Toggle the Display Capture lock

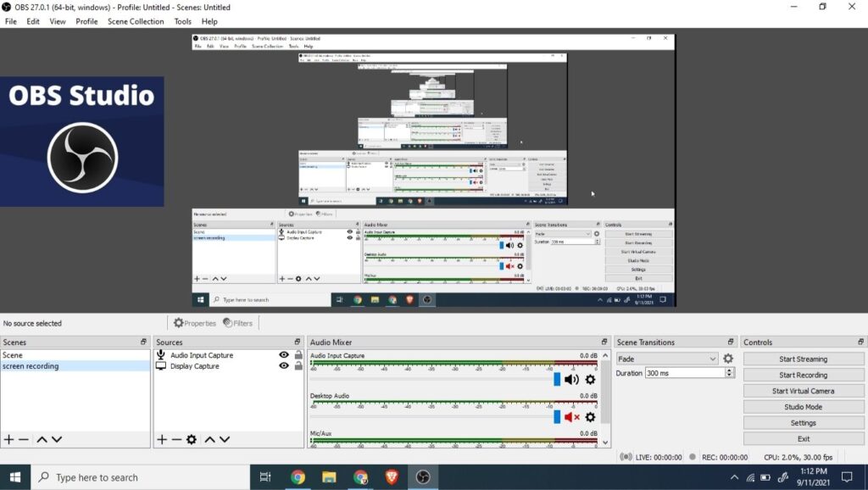coord(298,366)
